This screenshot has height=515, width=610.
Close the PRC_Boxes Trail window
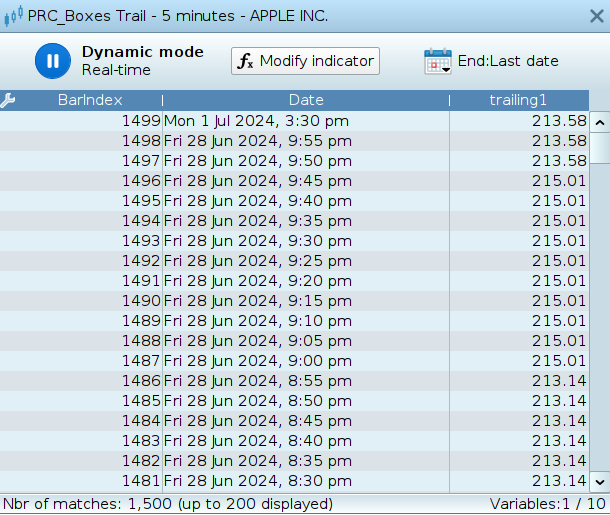(596, 16)
